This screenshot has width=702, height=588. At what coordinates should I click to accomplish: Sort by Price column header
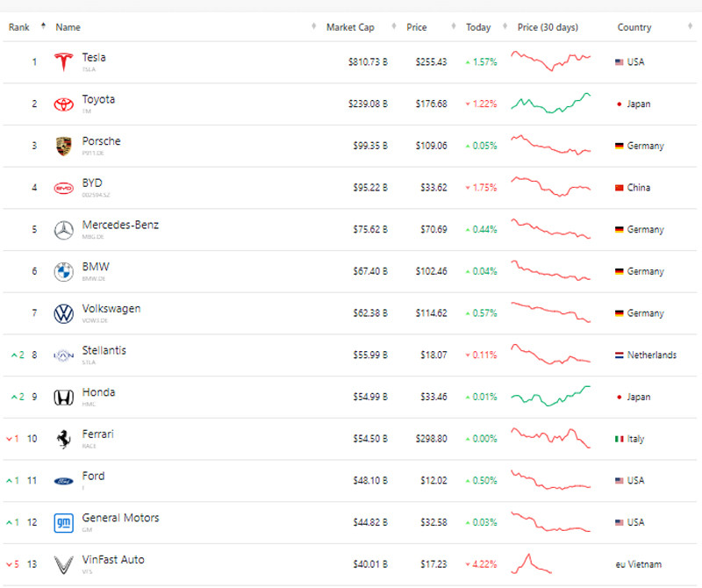[x=417, y=27]
